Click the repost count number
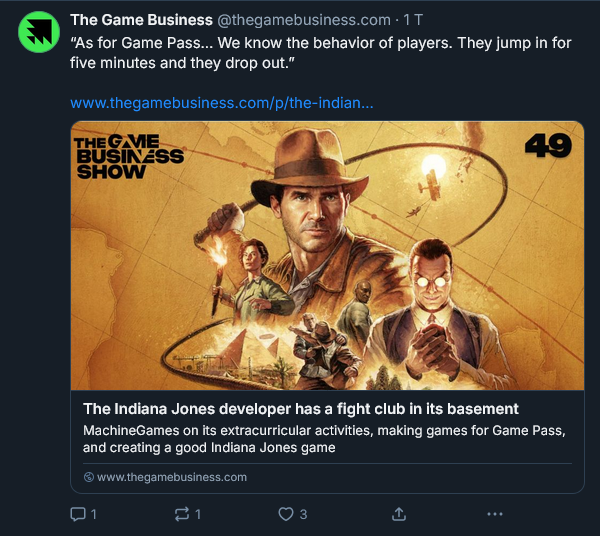The width and height of the screenshot is (600, 536). click(198, 514)
